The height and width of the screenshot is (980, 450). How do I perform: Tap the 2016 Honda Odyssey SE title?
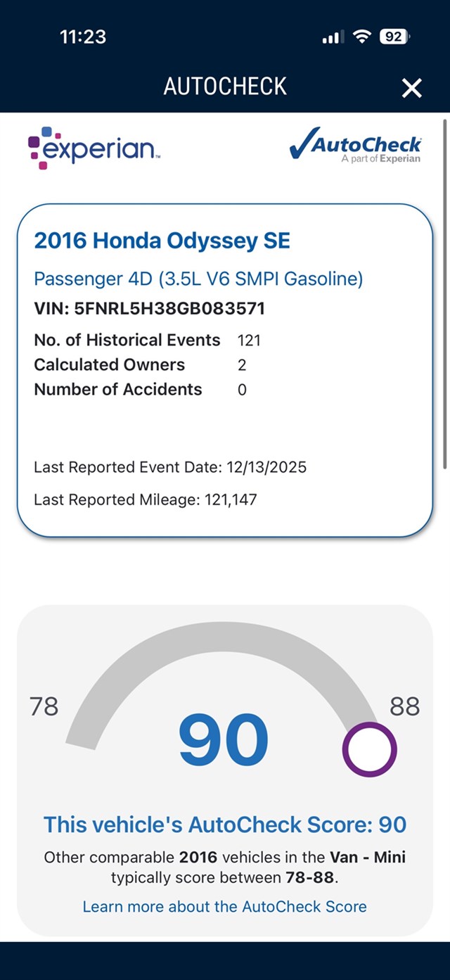pos(162,241)
